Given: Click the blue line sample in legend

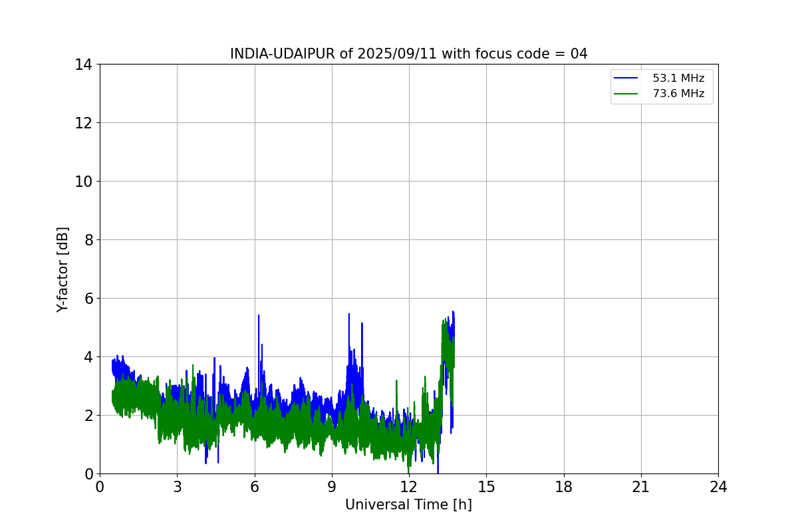Looking at the screenshot, I should pos(627,78).
